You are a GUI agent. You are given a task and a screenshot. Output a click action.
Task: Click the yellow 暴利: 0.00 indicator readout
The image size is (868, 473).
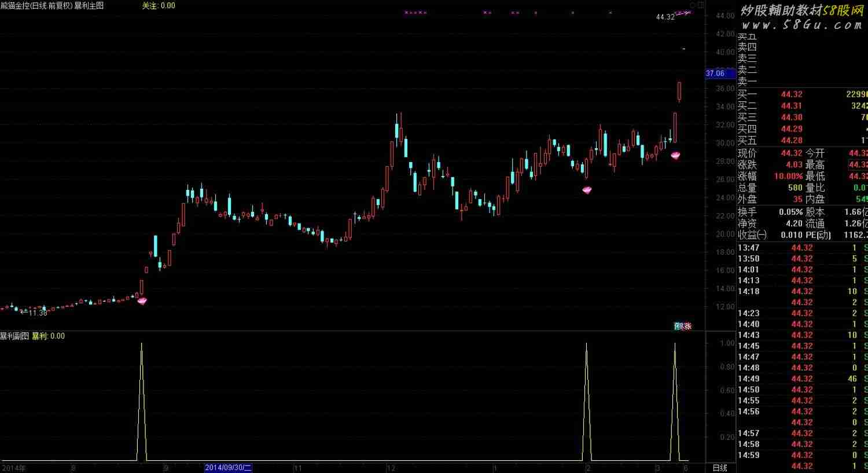click(49, 336)
